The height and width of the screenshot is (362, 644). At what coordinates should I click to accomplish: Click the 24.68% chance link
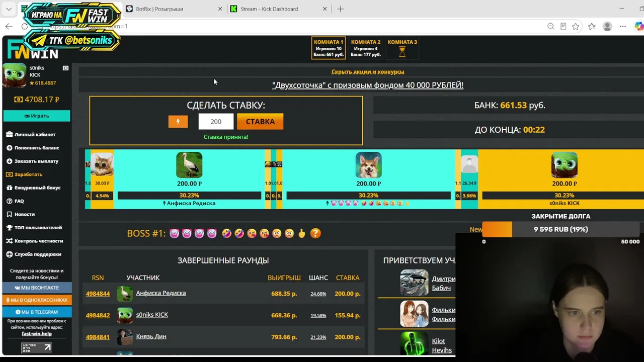tap(318, 294)
